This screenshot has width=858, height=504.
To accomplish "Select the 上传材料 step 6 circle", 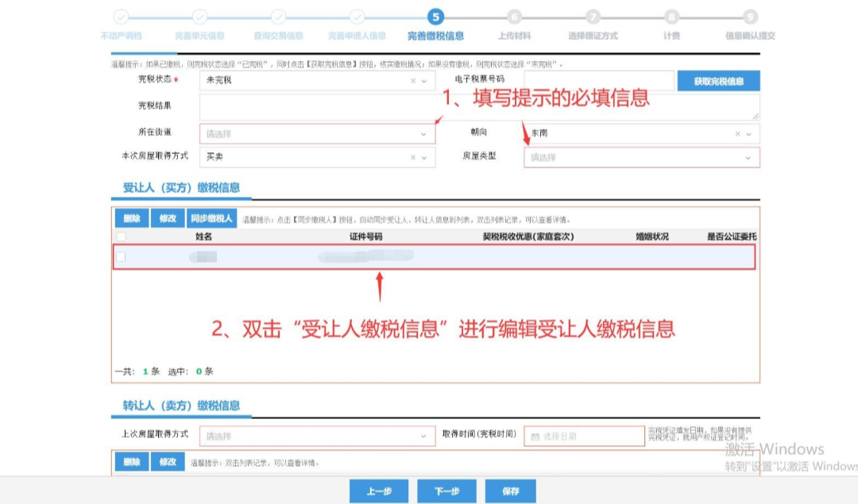I will [x=513, y=16].
